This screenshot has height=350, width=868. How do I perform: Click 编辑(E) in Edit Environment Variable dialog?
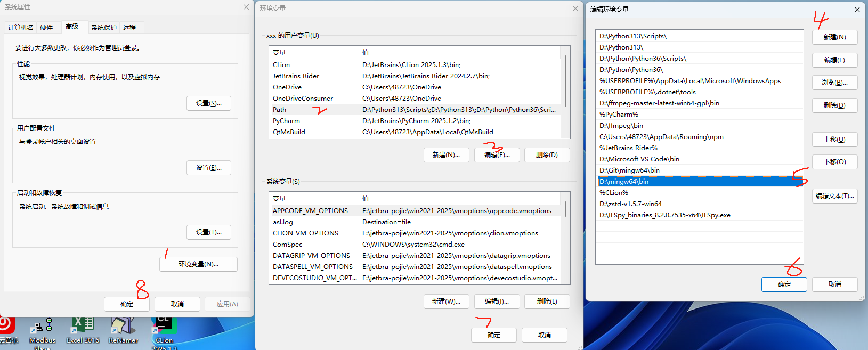pyautogui.click(x=835, y=60)
